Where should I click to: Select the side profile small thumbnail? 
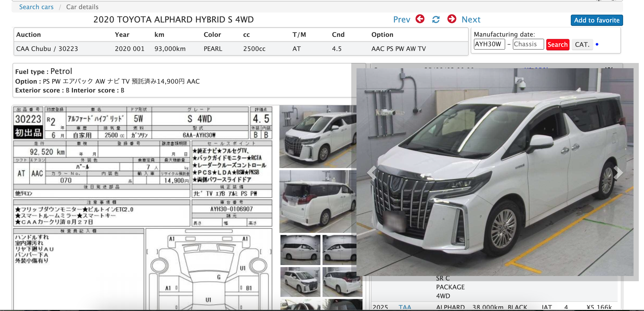300,250
